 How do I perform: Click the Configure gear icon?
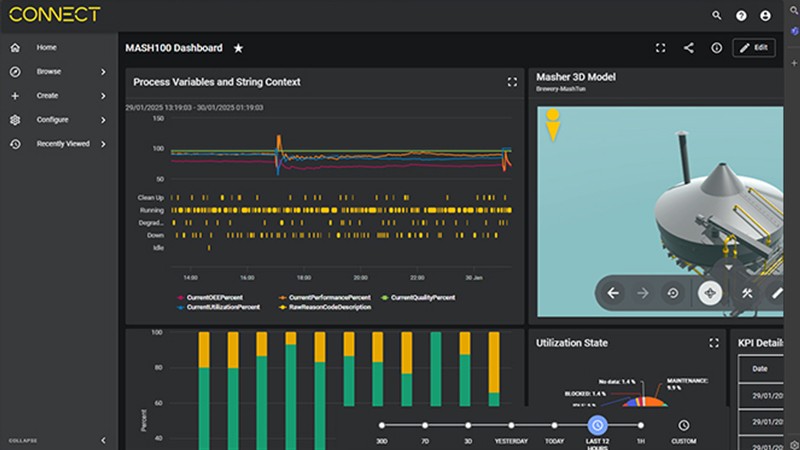(x=15, y=120)
